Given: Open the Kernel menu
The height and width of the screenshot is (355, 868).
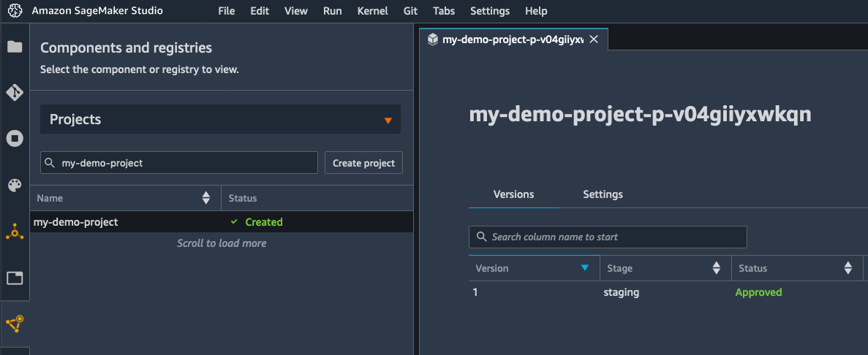Looking at the screenshot, I should (x=372, y=11).
